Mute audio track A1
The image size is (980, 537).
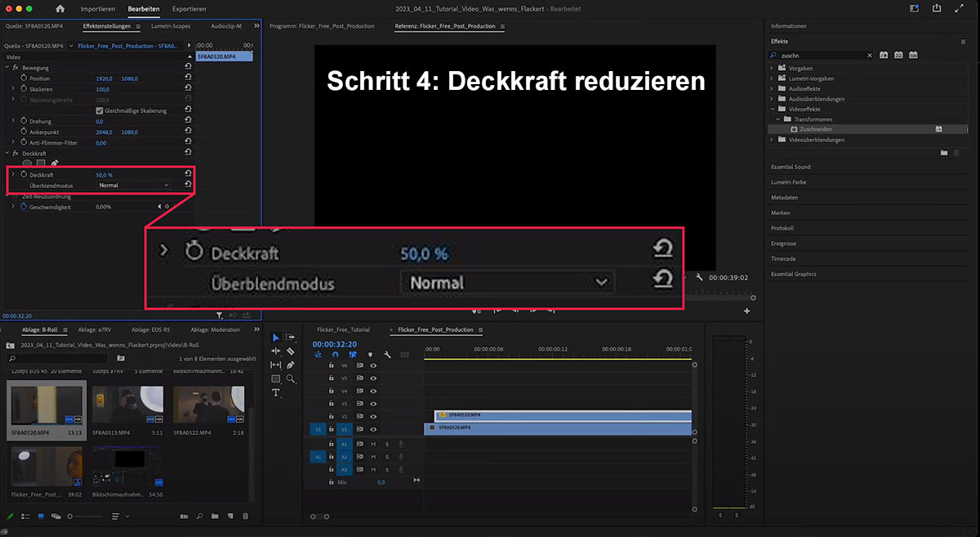tap(373, 444)
